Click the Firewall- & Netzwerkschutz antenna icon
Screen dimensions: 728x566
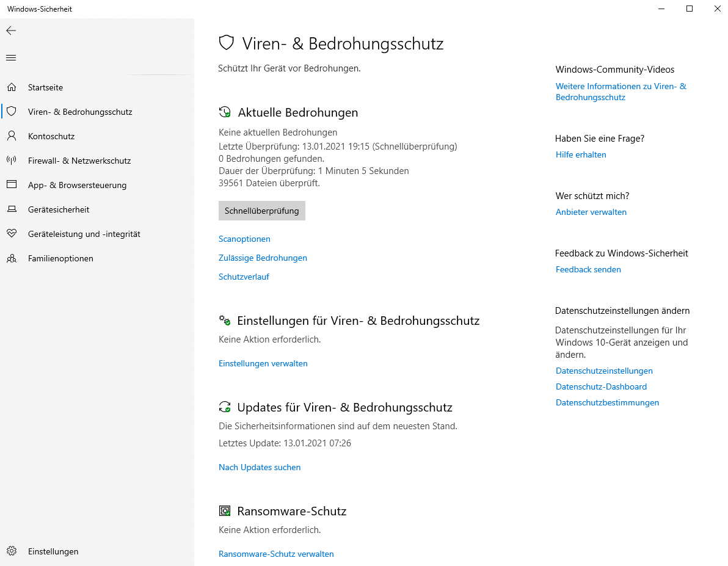[x=12, y=161]
